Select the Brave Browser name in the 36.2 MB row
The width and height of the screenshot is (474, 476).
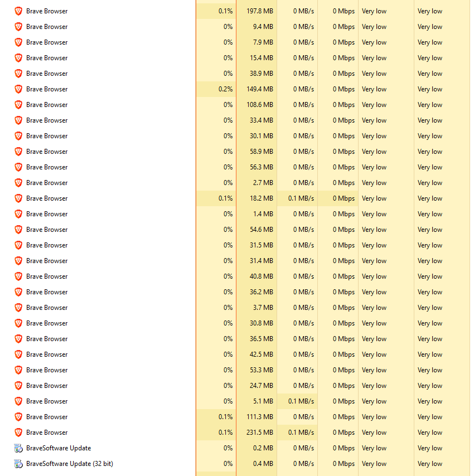[47, 292]
